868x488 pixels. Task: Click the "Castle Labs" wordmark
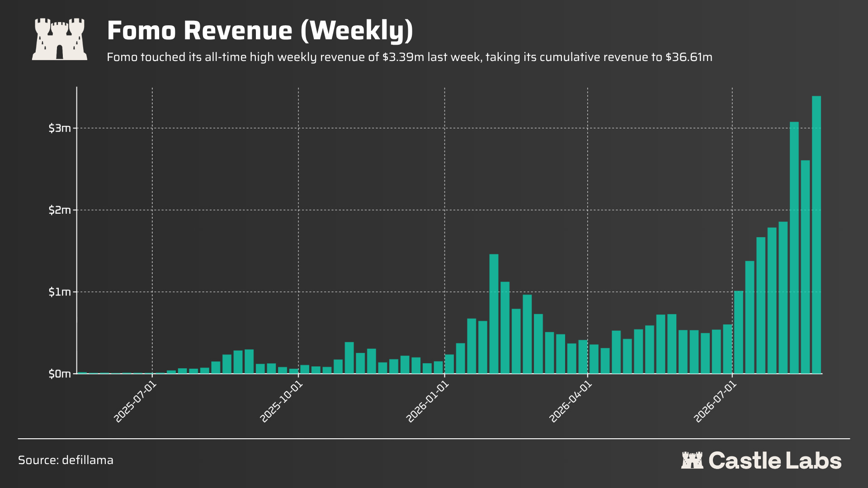click(x=775, y=460)
